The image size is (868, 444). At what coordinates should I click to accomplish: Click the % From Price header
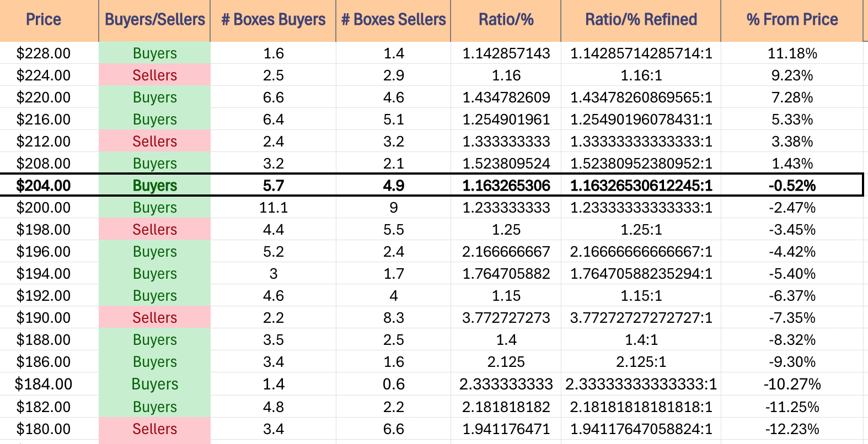pyautogui.click(x=792, y=20)
